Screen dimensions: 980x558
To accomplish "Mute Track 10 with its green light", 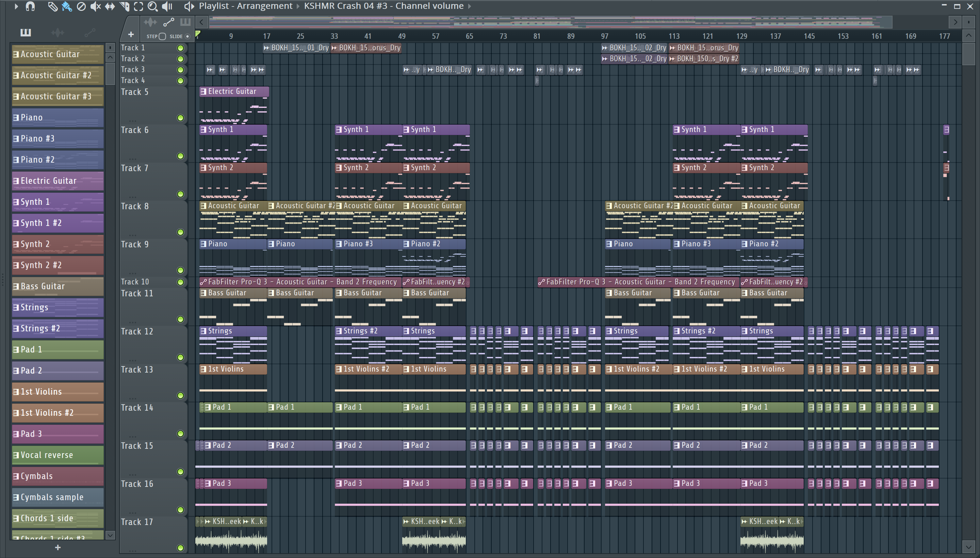I will [180, 282].
